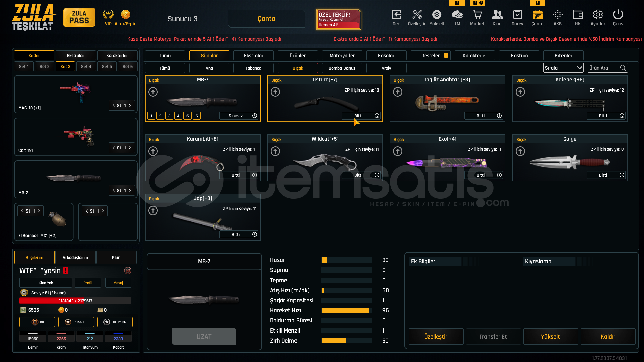Viewport: 644px width, 362px height.
Task: Previous style arrow for El Bombası MX1
Action: pyautogui.click(x=22, y=211)
